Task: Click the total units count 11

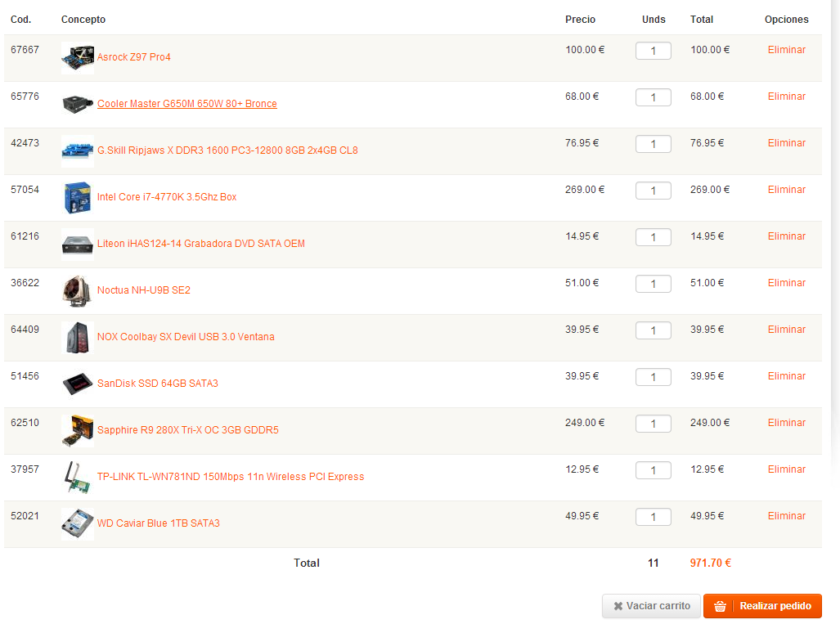Action: (653, 563)
